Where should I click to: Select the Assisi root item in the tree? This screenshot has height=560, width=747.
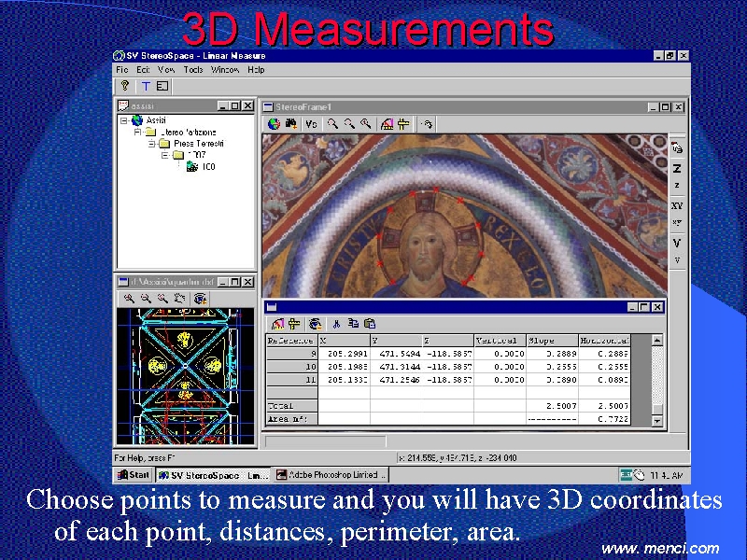coord(156,120)
